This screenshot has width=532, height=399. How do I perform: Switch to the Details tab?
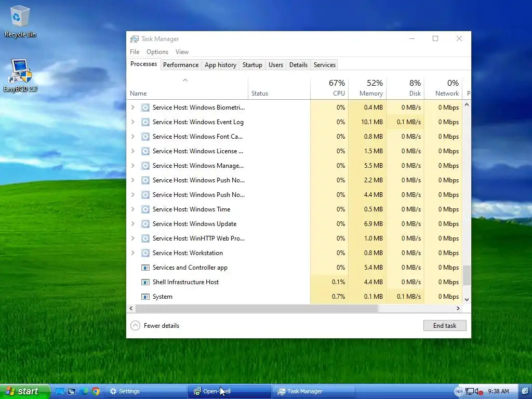[298, 65]
